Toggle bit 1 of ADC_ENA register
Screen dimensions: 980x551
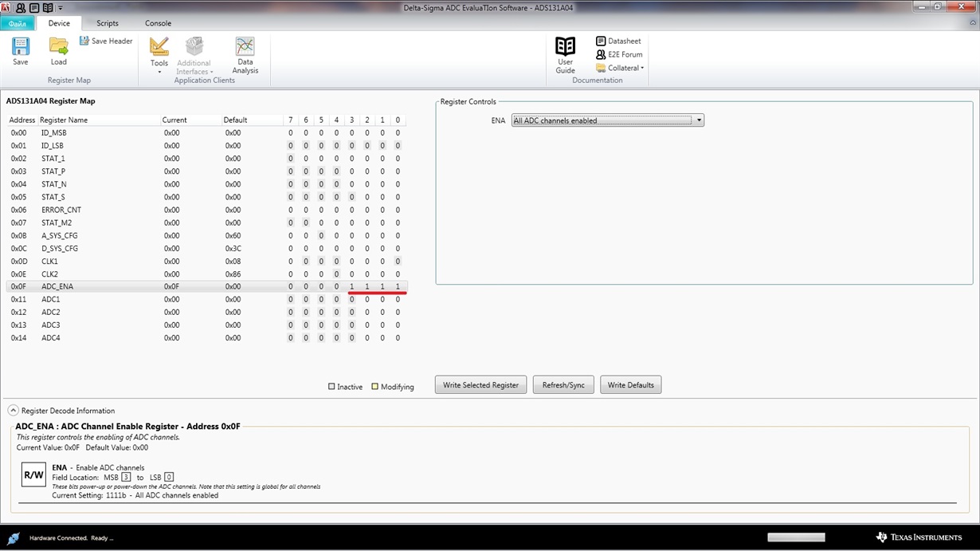coord(382,286)
